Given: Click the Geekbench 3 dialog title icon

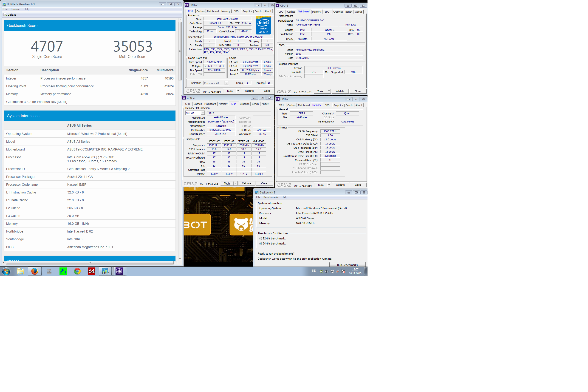Looking at the screenshot, I should [x=257, y=193].
